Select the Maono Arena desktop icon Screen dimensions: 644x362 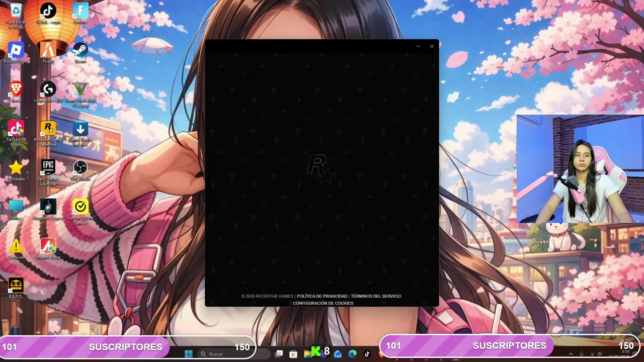point(48,248)
